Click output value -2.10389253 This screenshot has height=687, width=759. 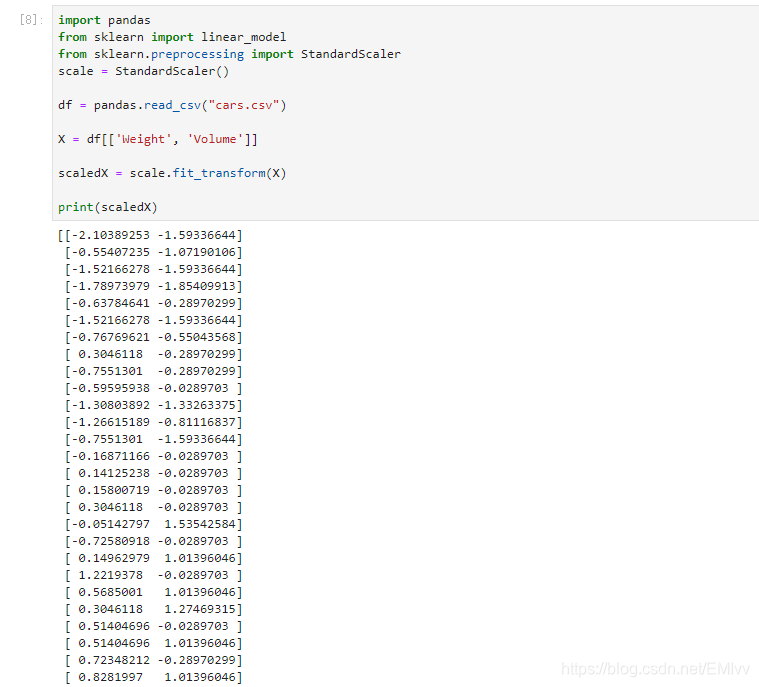110,235
